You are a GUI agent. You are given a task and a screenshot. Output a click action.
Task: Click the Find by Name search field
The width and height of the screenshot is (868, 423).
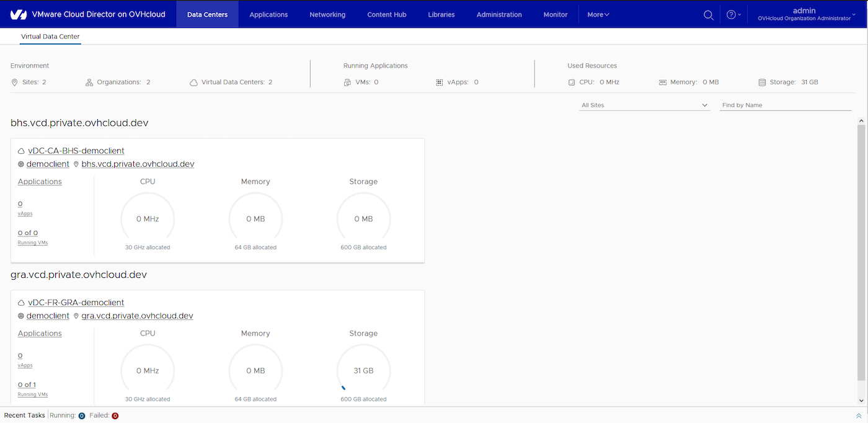pos(785,105)
